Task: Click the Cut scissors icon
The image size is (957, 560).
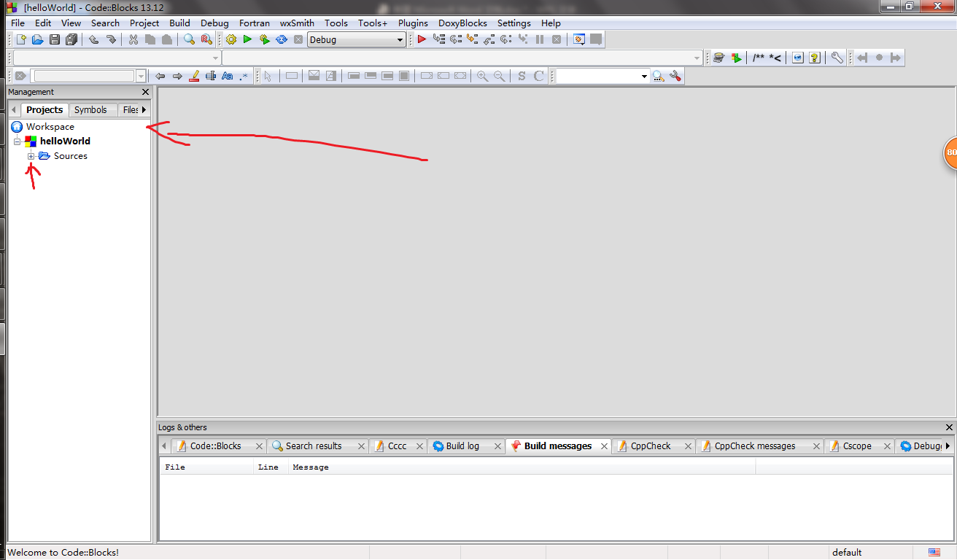Action: click(133, 39)
